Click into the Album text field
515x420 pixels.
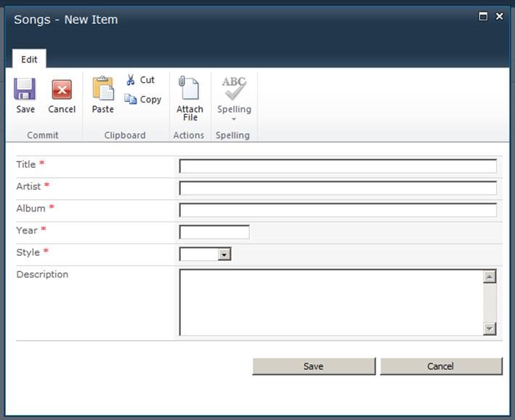(338, 210)
